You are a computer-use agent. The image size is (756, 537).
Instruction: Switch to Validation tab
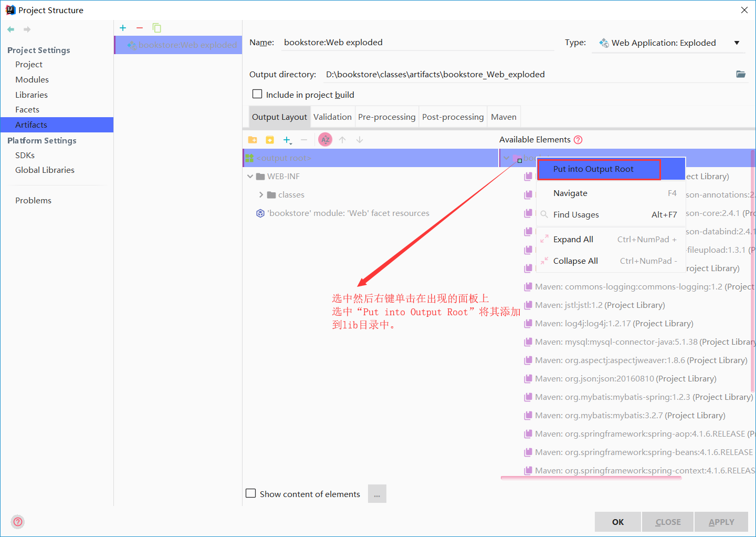click(x=332, y=117)
